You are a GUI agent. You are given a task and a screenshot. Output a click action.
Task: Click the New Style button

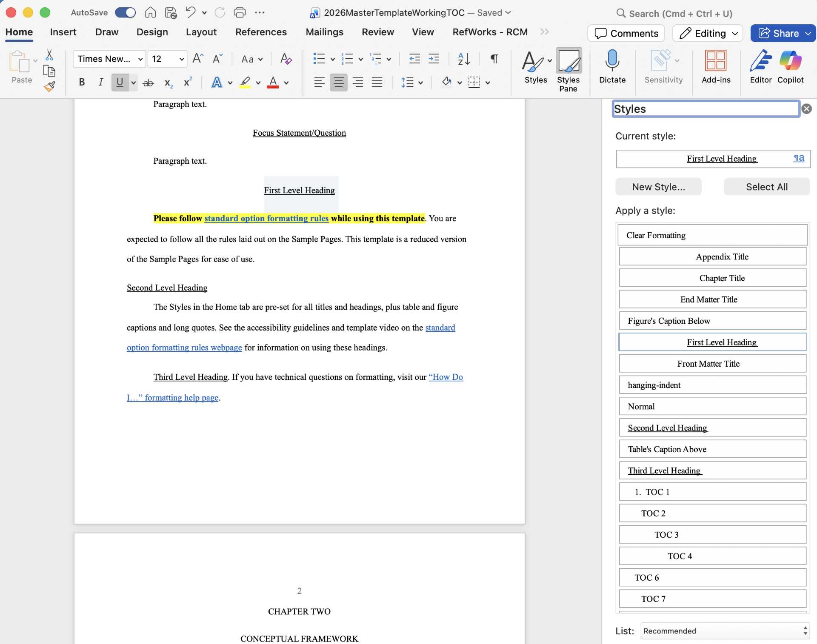tap(658, 187)
